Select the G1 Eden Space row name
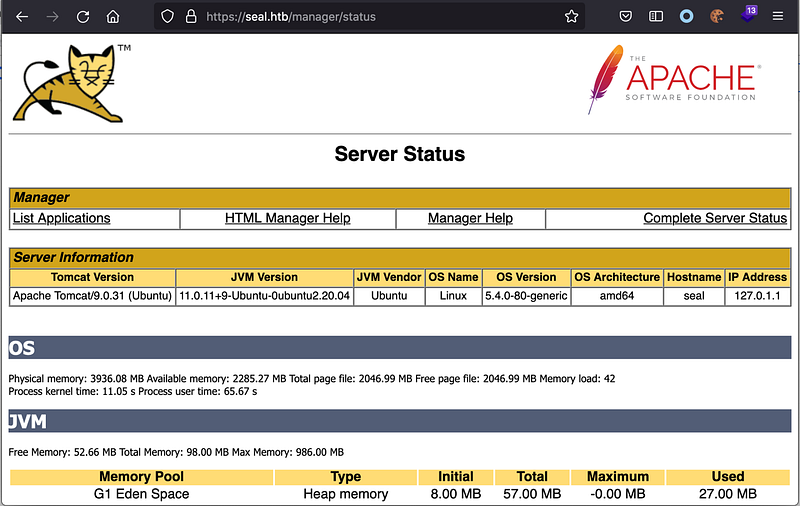 click(141, 494)
